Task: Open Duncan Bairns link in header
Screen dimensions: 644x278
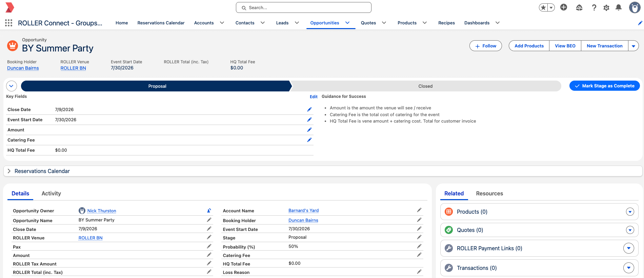Action: 23,68
